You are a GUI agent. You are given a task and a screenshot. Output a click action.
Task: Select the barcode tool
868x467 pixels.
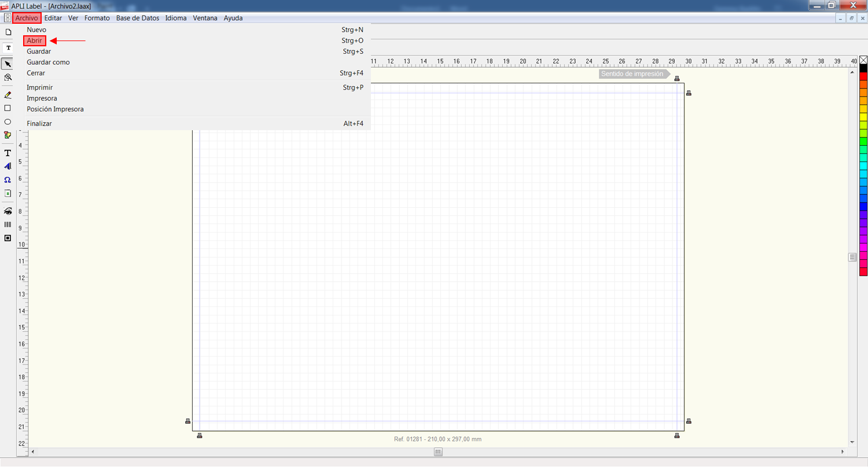(x=8, y=225)
